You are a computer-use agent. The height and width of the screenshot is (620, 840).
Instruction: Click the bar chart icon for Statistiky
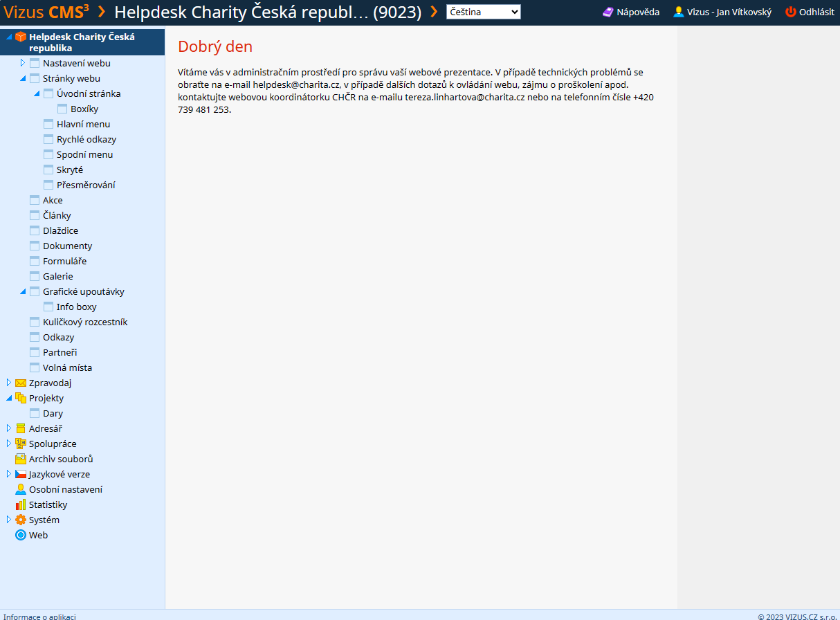21,504
